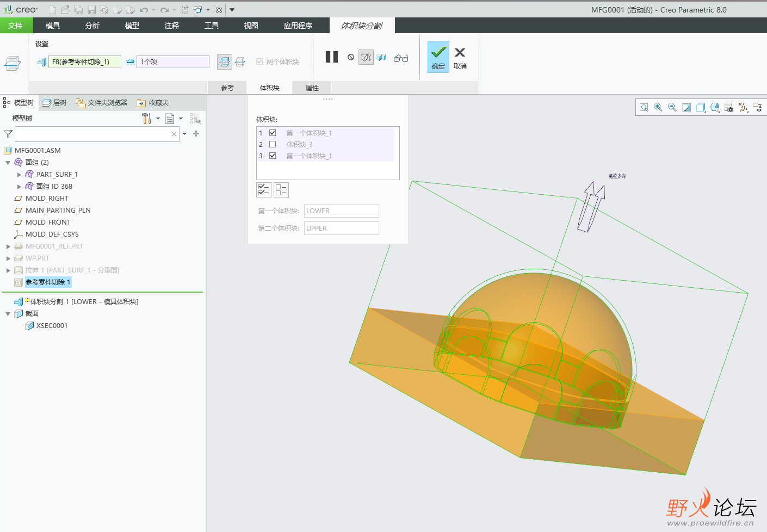
Task: Switch to the 工具 ribbon tab
Action: click(212, 26)
